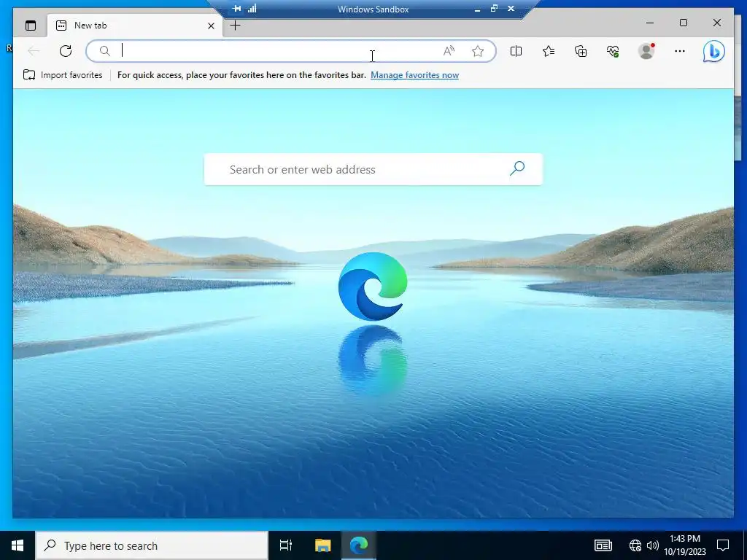Screen dimensions: 747x560
Task: Open Settings and more menu
Action: tap(680, 51)
